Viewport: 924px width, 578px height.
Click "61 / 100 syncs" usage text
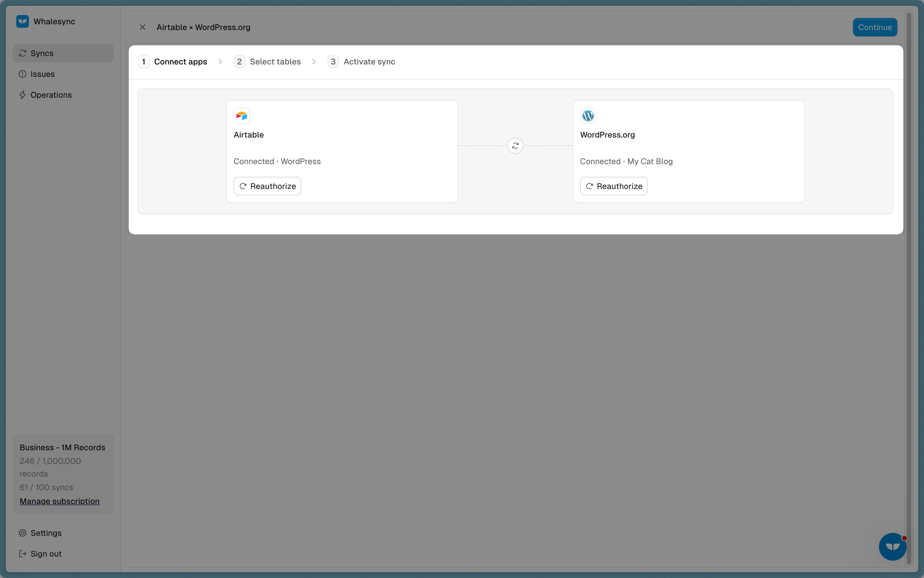pyautogui.click(x=46, y=488)
